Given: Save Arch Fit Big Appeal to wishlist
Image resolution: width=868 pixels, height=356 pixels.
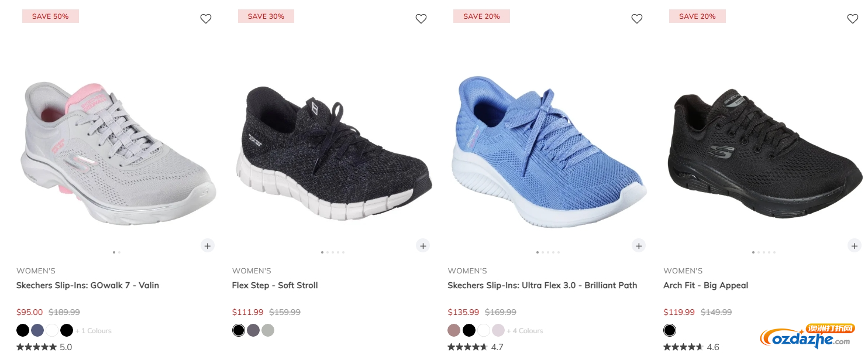Looking at the screenshot, I should [853, 19].
